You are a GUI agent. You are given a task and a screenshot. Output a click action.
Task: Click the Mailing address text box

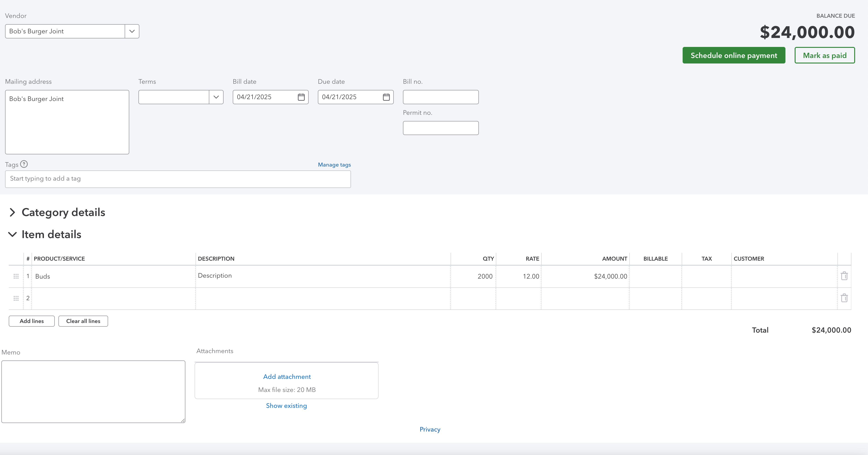click(x=67, y=122)
